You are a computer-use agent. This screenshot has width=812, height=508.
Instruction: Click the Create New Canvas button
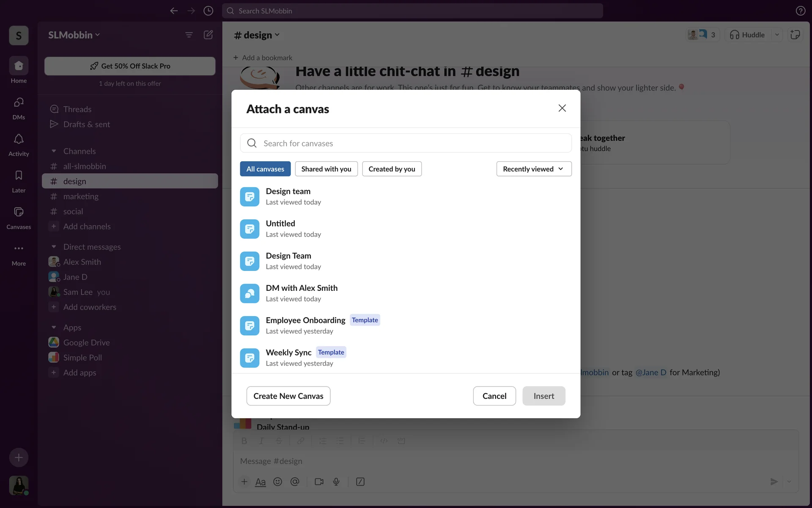pyautogui.click(x=288, y=396)
